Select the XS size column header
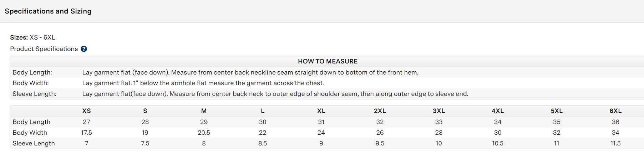This screenshot has width=644, height=159. click(x=86, y=111)
